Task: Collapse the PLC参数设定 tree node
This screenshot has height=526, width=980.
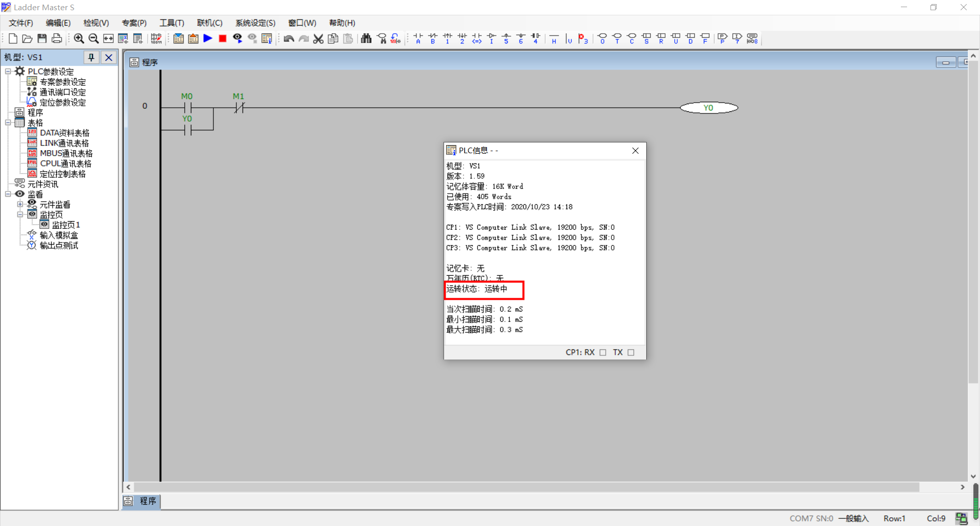Action: pos(8,71)
